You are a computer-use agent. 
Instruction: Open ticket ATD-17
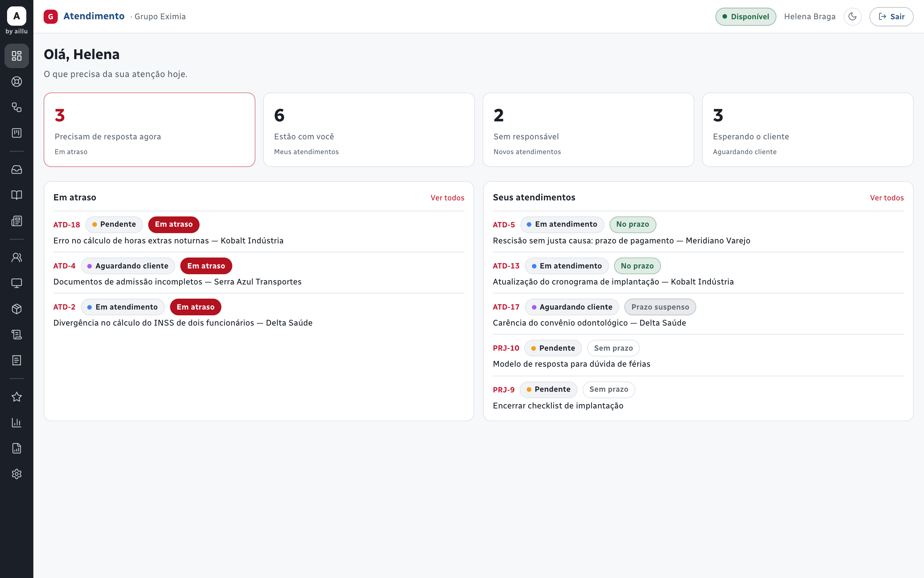[x=506, y=307]
